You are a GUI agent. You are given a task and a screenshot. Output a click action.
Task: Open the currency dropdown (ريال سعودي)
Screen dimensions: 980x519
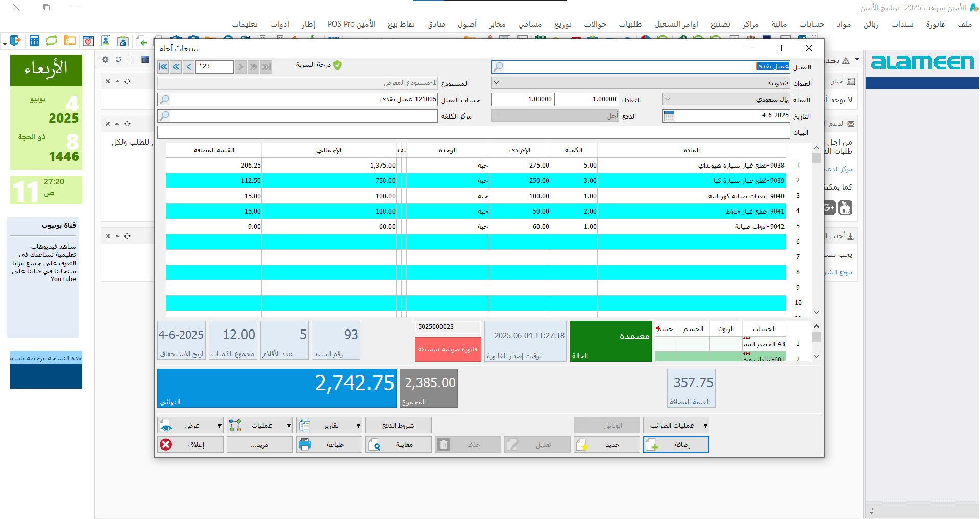coord(667,100)
